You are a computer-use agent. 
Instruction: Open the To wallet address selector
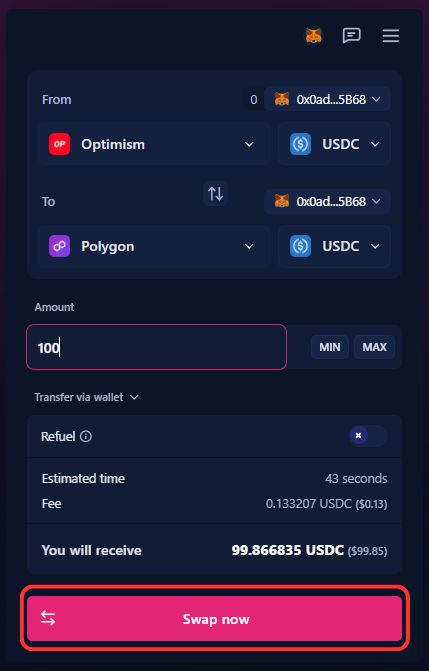(327, 201)
